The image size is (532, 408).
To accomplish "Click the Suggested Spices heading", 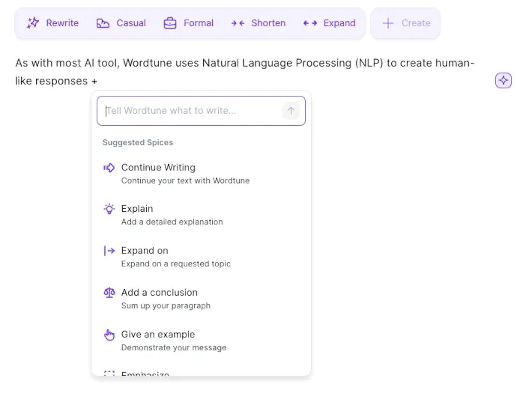I will coord(138,143).
